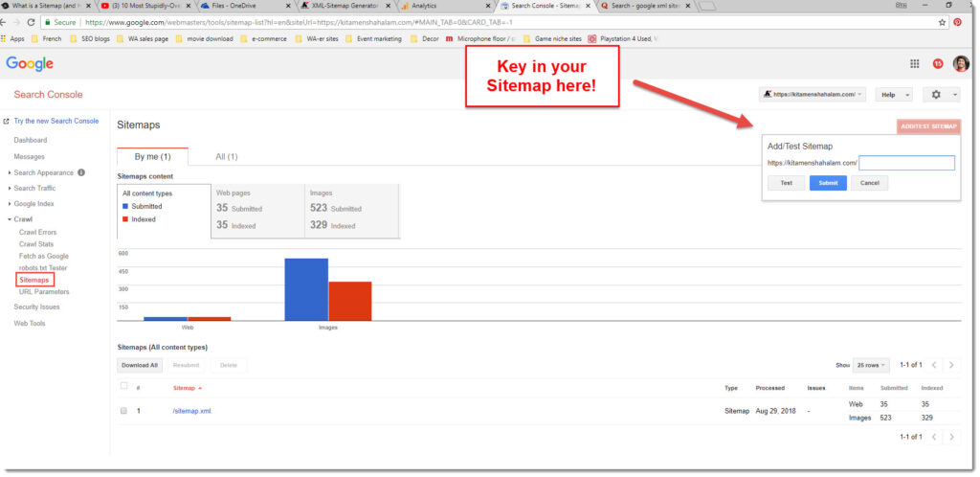Click the blue Images bar in chart
Screen dimensions: 980x477
[x=306, y=289]
